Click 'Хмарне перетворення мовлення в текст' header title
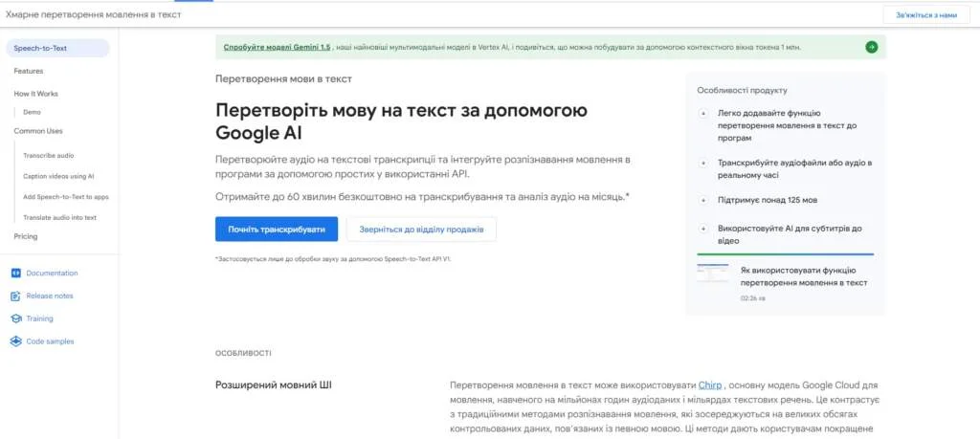This screenshot has height=439, width=980. coord(94,14)
